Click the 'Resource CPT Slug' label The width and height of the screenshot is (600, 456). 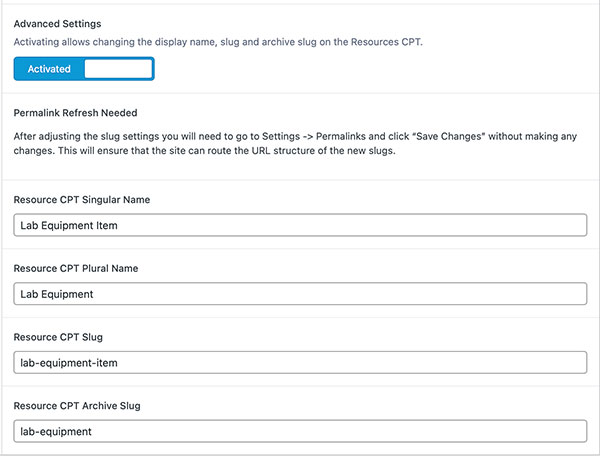point(58,337)
